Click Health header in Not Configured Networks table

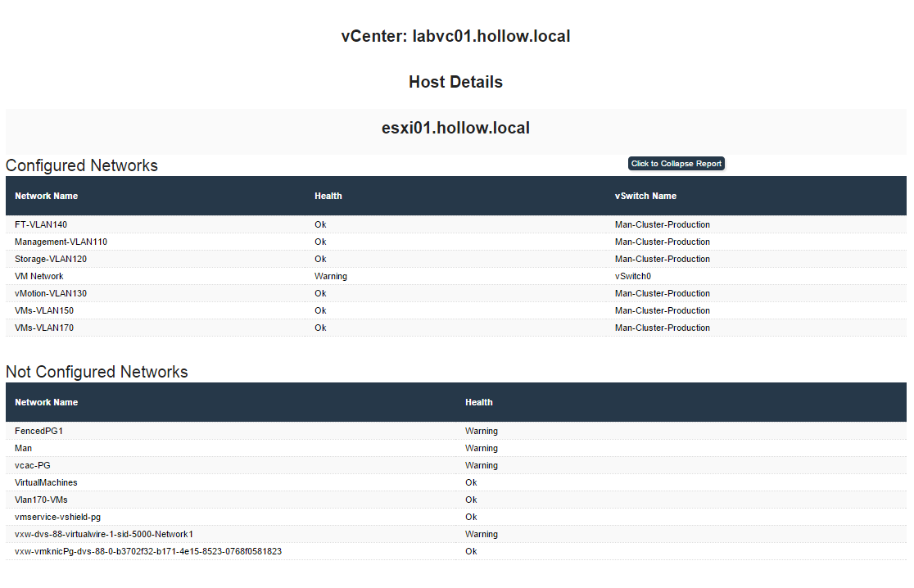478,402
